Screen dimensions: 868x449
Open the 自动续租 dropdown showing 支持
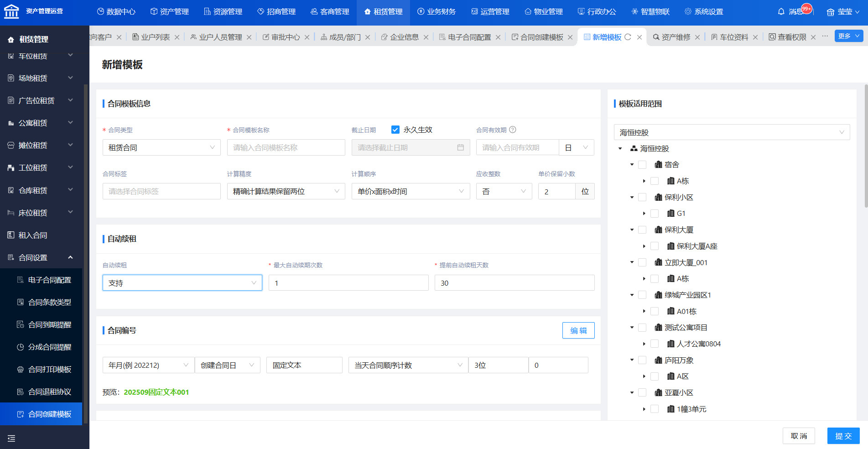pos(182,283)
